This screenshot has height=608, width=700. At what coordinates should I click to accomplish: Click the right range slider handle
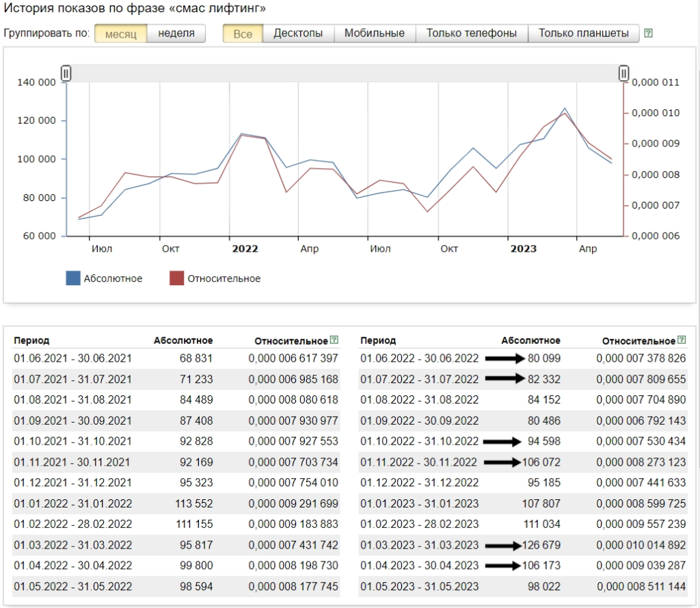pyautogui.click(x=623, y=72)
